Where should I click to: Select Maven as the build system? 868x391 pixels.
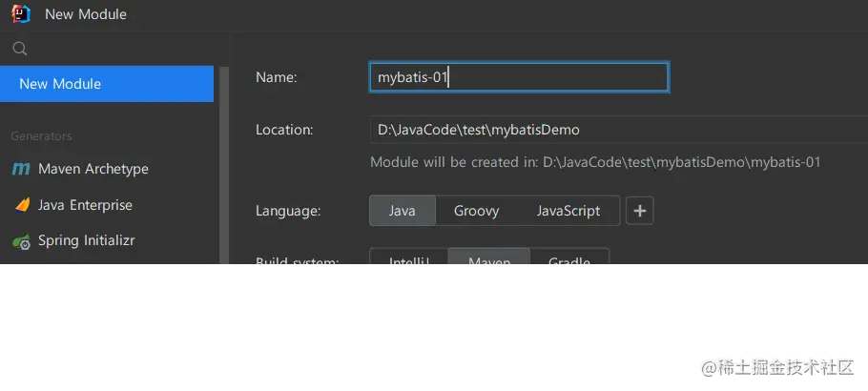point(488,257)
